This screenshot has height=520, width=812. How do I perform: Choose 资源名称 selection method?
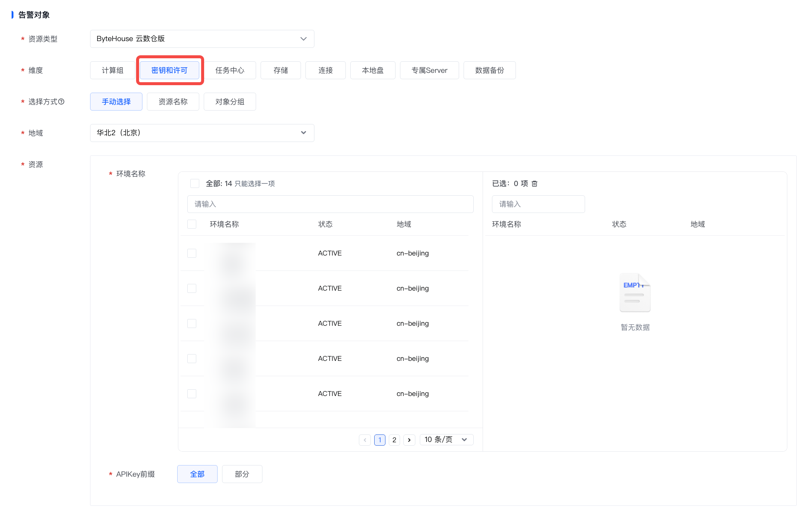(173, 102)
